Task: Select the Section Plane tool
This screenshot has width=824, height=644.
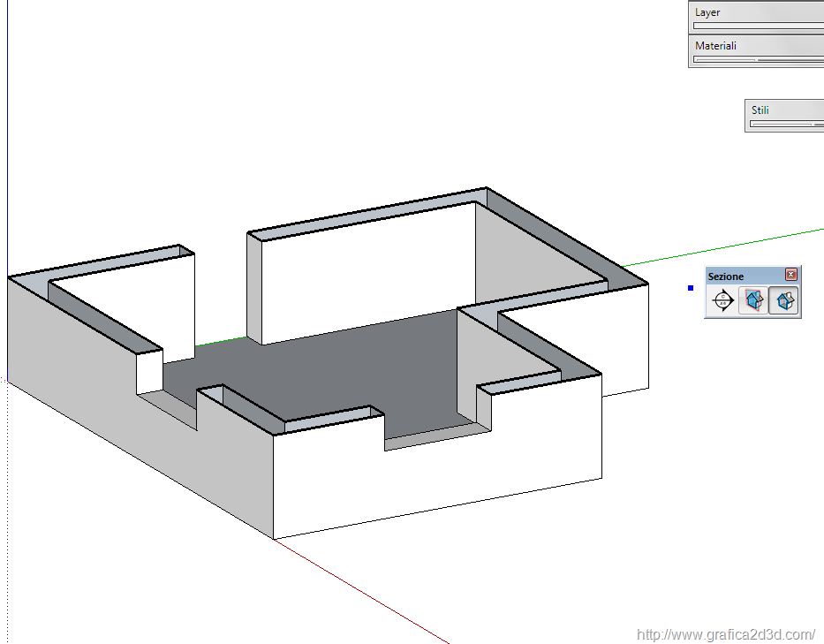Action: tap(723, 301)
